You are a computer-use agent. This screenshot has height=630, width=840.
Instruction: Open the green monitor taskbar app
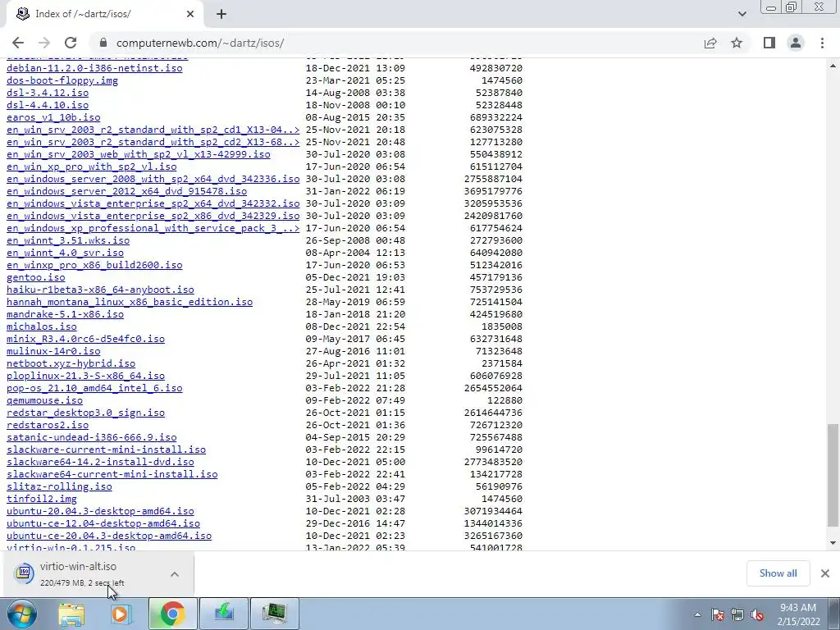[274, 614]
